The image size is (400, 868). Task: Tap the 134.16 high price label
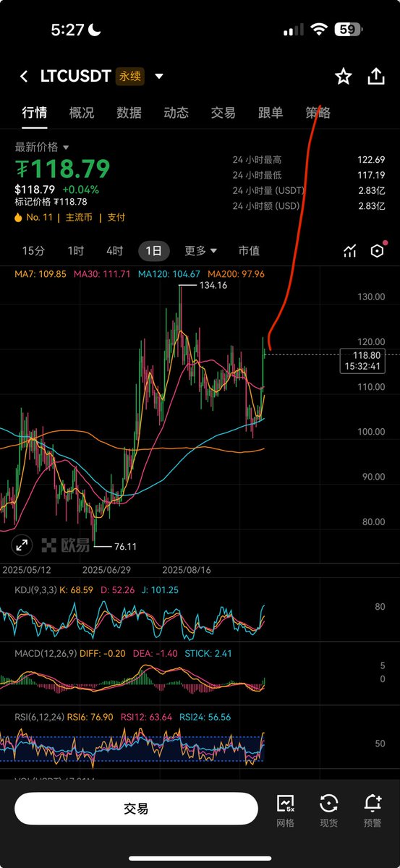(212, 286)
